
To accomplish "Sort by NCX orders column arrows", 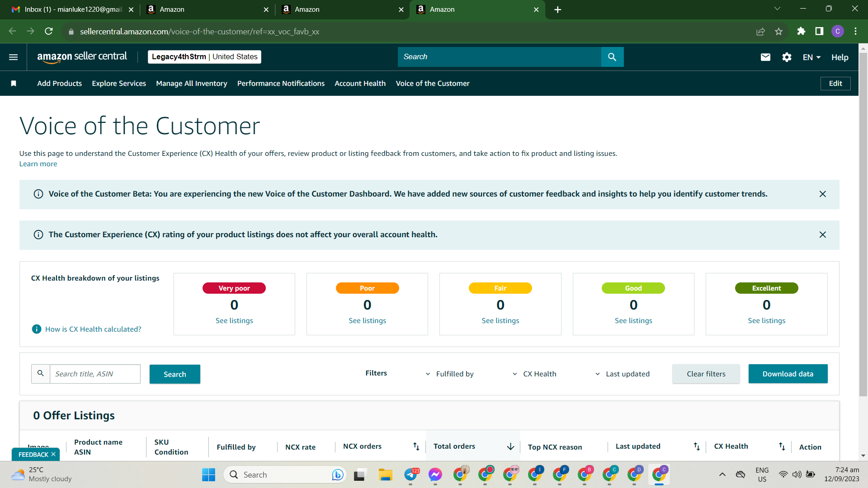I will [416, 446].
